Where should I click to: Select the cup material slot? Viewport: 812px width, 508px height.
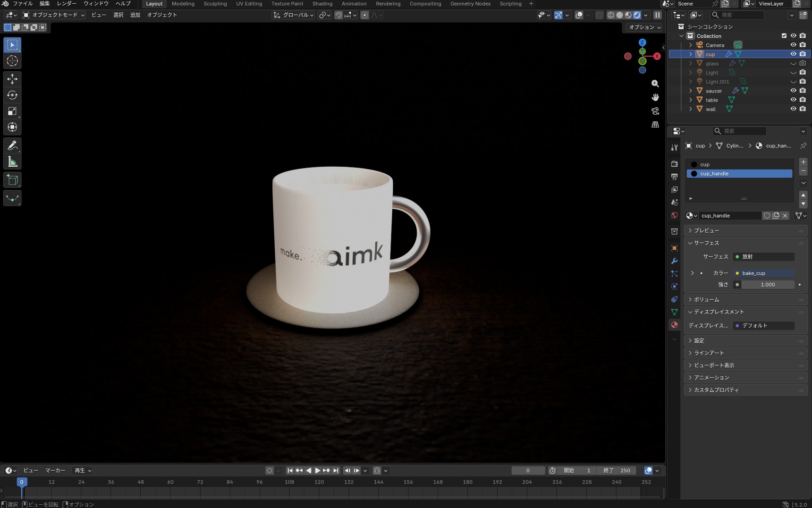click(x=739, y=164)
